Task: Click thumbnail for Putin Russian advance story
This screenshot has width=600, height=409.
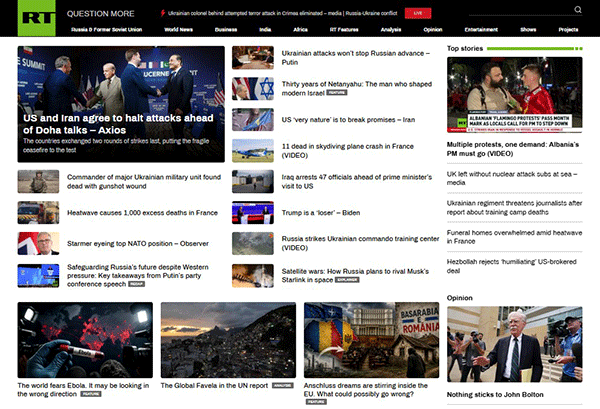Action: point(253,57)
